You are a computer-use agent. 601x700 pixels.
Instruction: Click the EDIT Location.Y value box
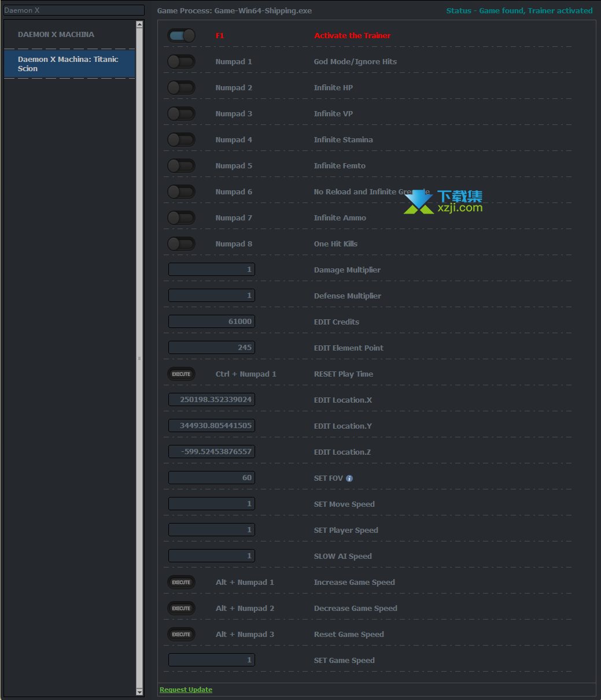[212, 426]
